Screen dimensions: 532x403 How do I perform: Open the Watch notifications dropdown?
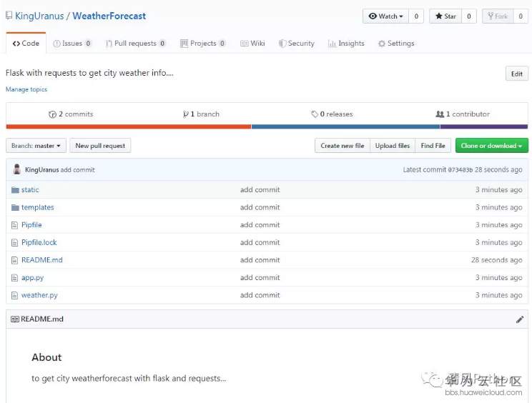(385, 16)
